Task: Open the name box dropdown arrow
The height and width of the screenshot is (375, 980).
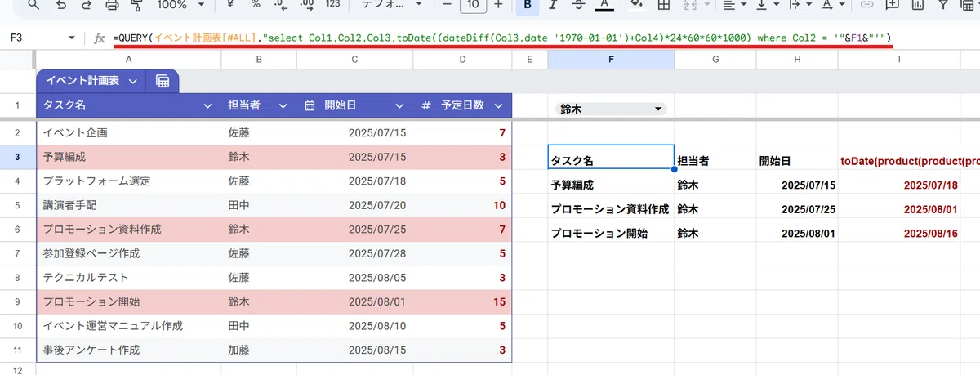Action: pyautogui.click(x=71, y=38)
